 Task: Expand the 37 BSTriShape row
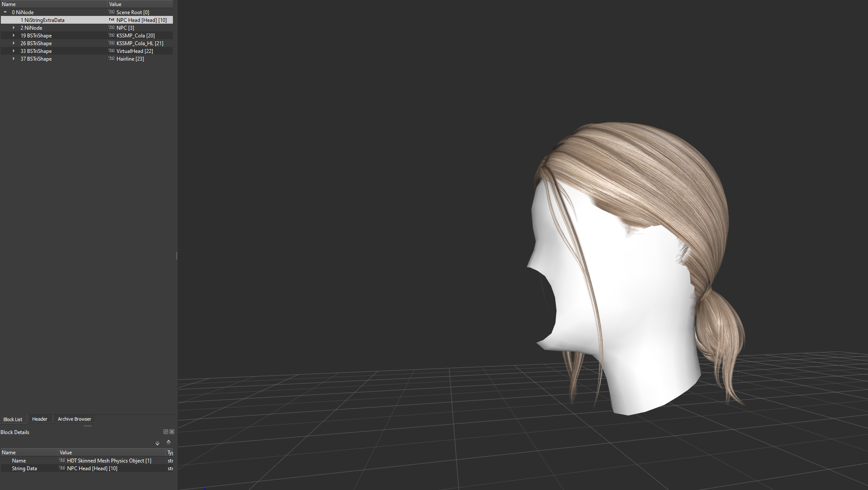[14, 59]
